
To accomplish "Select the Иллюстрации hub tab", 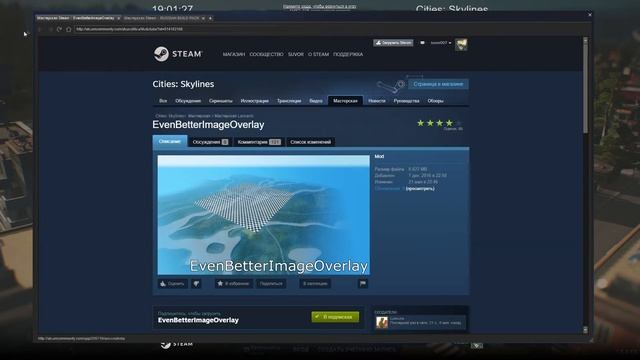I will coord(254,101).
